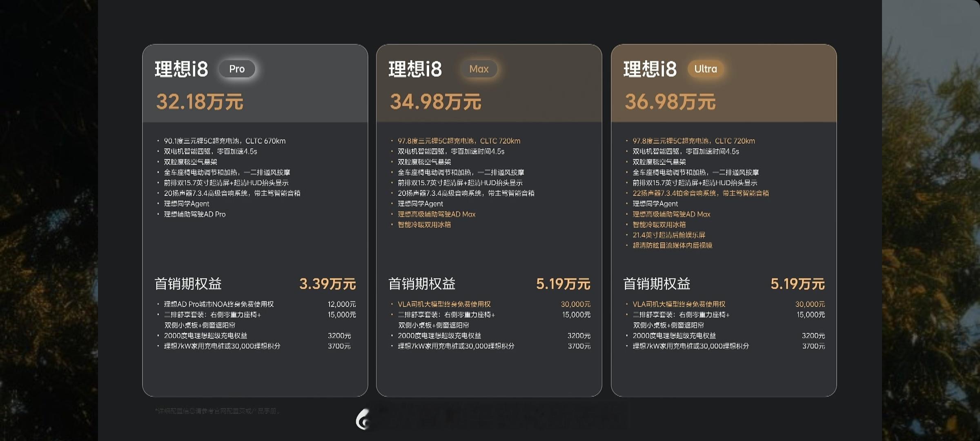
Task: Click Pro card's '全车座椅电动调节和加热' line
Action: (227, 172)
